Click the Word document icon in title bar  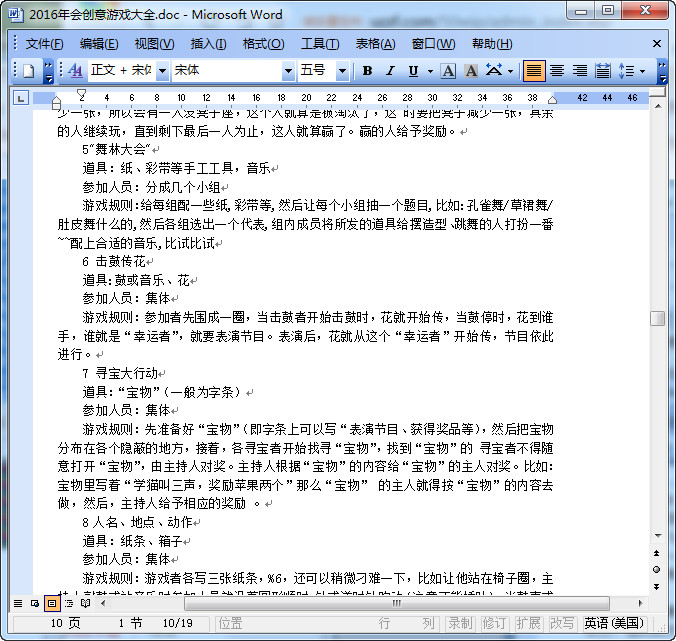[16, 14]
